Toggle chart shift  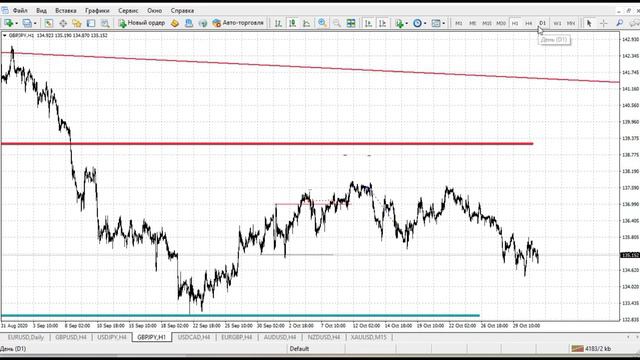pos(382,23)
